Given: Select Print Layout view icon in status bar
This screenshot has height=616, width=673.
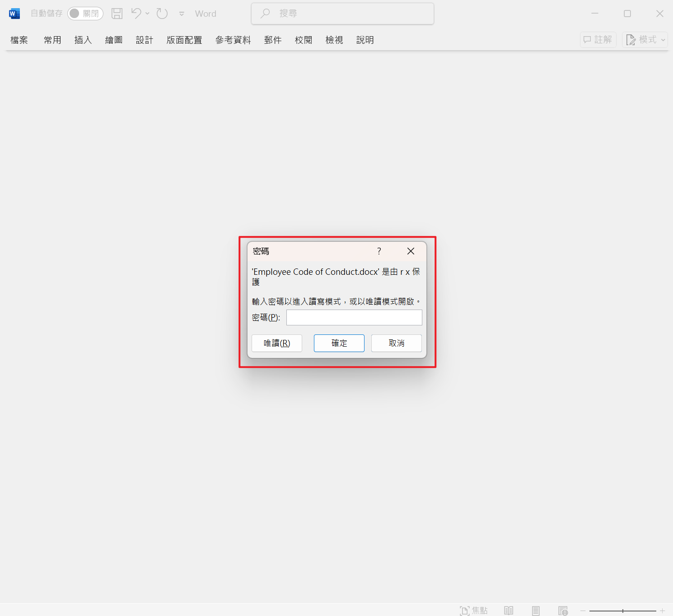Looking at the screenshot, I should tap(536, 611).
